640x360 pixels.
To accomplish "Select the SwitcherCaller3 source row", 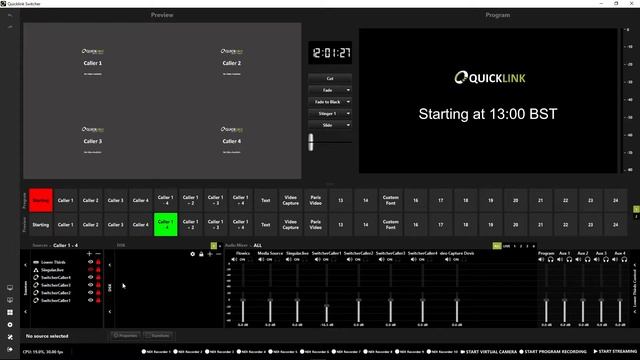I will [56, 285].
